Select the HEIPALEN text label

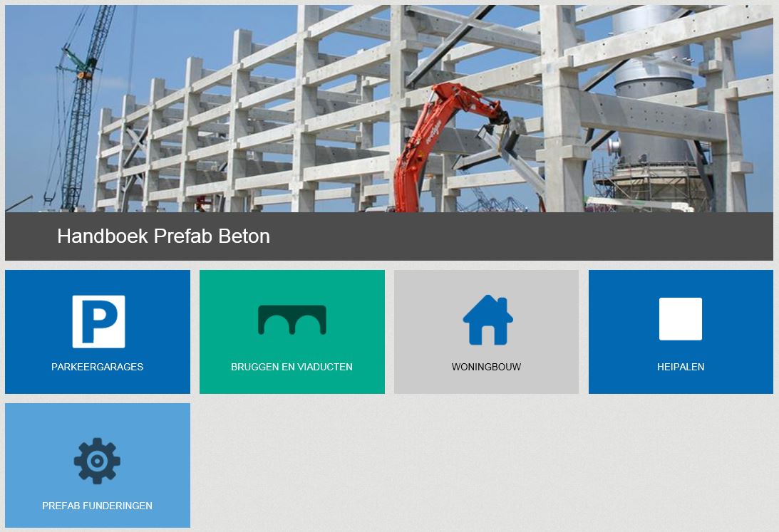point(681,367)
